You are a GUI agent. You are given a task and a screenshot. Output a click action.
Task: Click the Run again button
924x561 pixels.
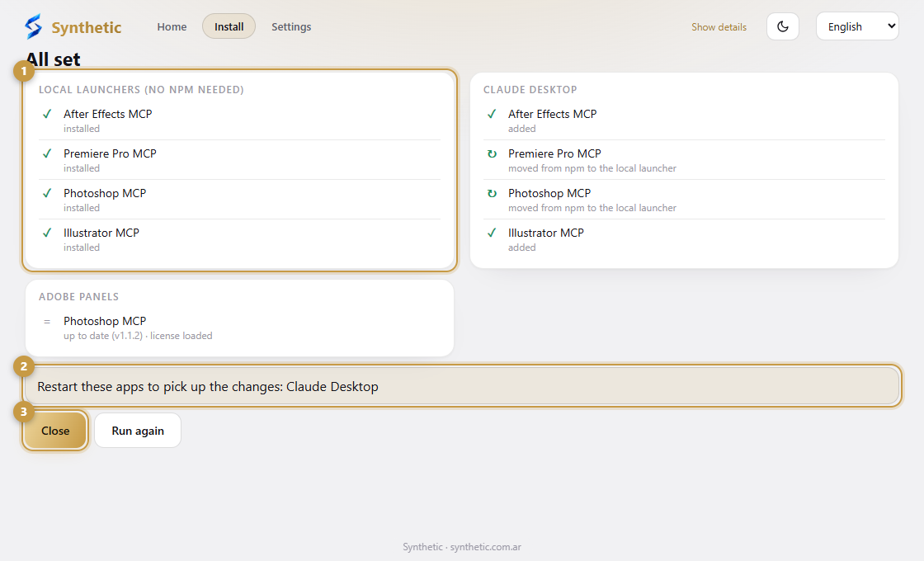tap(138, 431)
